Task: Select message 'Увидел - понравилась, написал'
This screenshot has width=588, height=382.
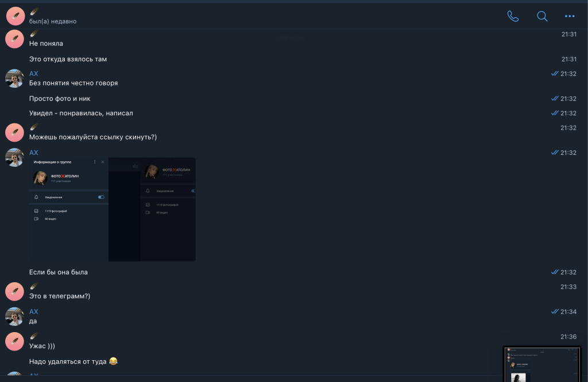Action: [81, 113]
